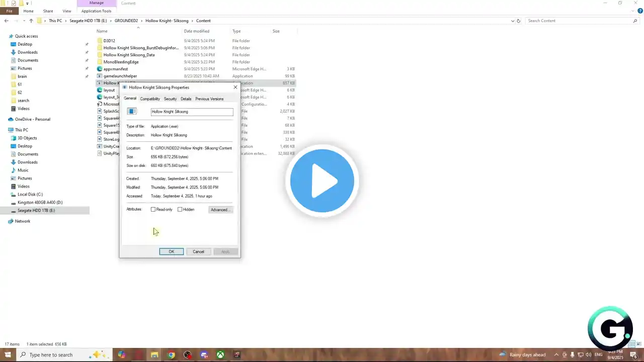644x362 pixels.
Task: Open the Application Tools tab
Action: pyautogui.click(x=96, y=11)
